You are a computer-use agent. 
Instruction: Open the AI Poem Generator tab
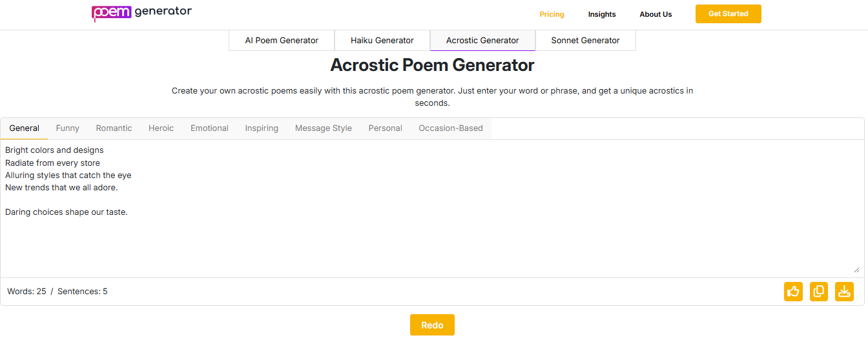[282, 40]
